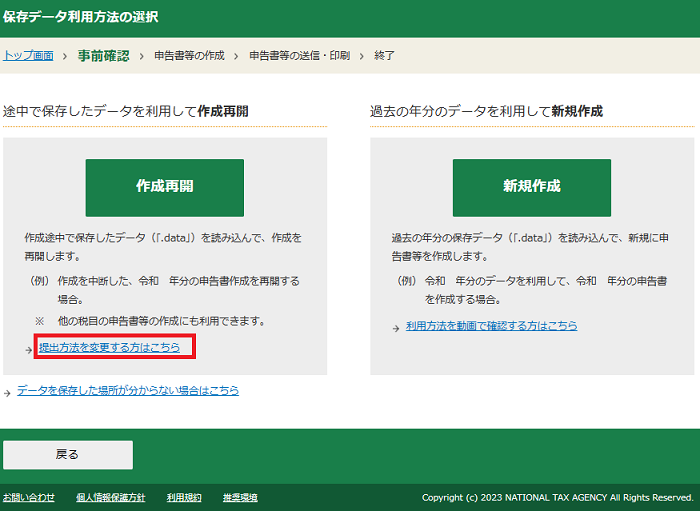Click arrow icon beside データを保存した場所 link
Image resolution: width=700 pixels, height=511 pixels.
tap(8, 392)
